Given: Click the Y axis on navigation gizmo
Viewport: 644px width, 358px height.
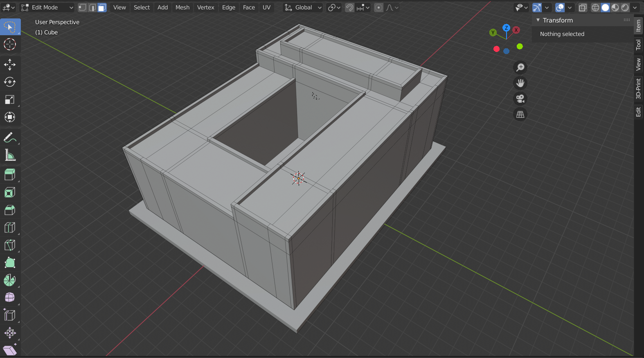Looking at the screenshot, I should tap(493, 32).
